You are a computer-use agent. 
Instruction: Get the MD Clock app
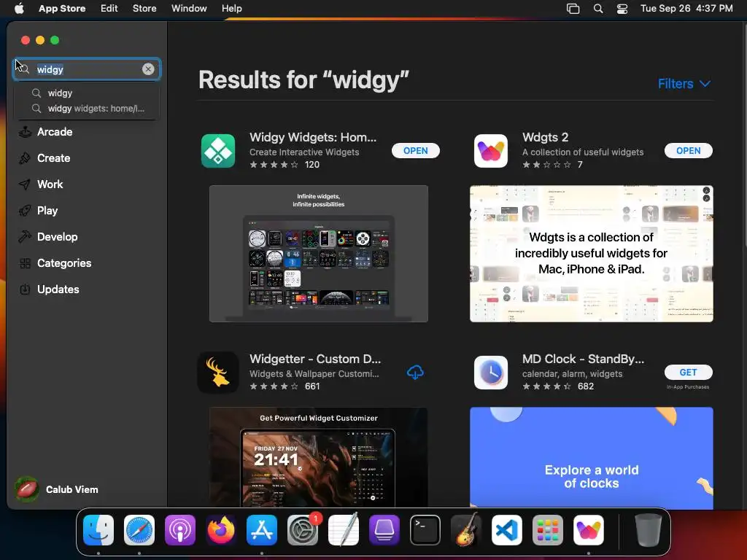point(689,373)
